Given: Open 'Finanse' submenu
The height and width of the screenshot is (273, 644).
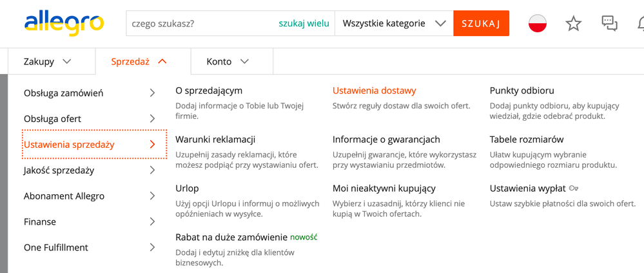Looking at the screenshot, I should [90, 221].
